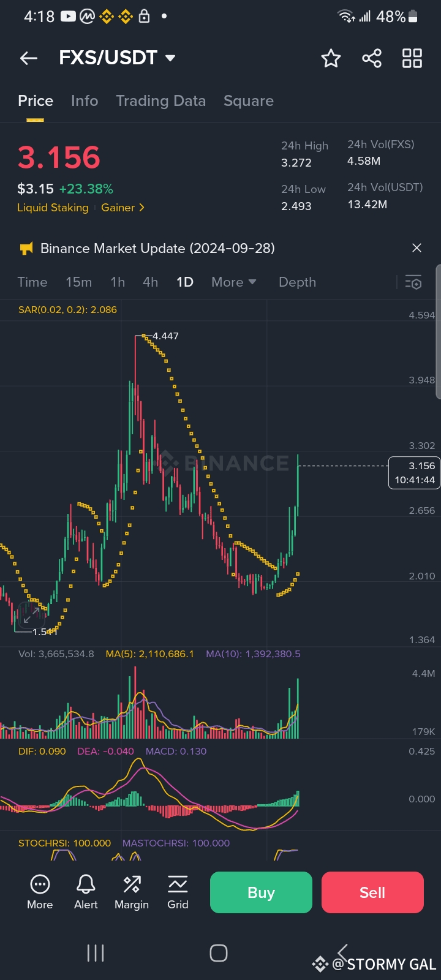Image resolution: width=441 pixels, height=980 pixels.
Task: Tap the large 3.156 last price
Action: [59, 157]
